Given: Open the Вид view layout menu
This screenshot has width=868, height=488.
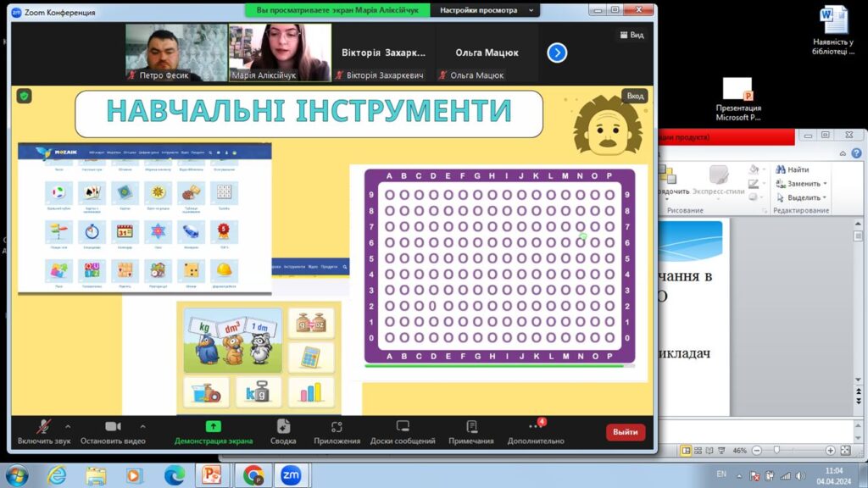Looking at the screenshot, I should point(631,36).
